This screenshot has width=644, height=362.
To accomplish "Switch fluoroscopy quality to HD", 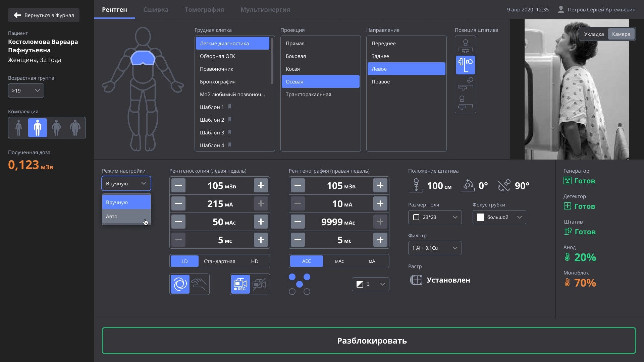I will tap(255, 261).
